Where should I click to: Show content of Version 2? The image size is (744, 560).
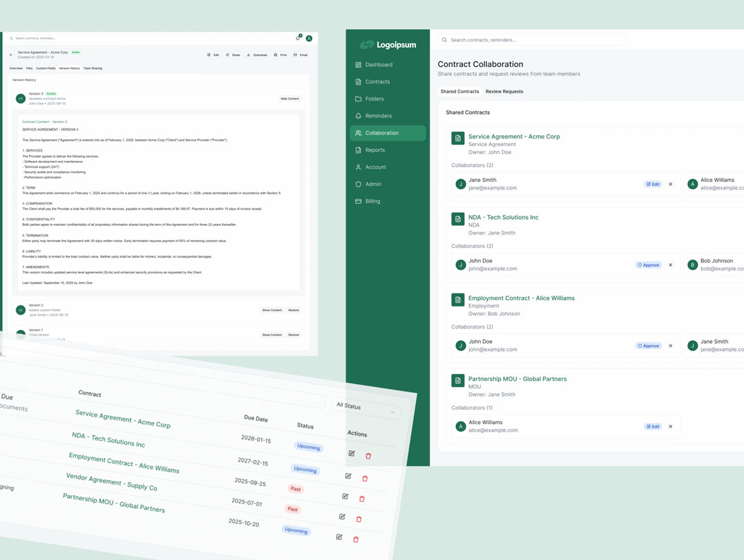tap(272, 310)
